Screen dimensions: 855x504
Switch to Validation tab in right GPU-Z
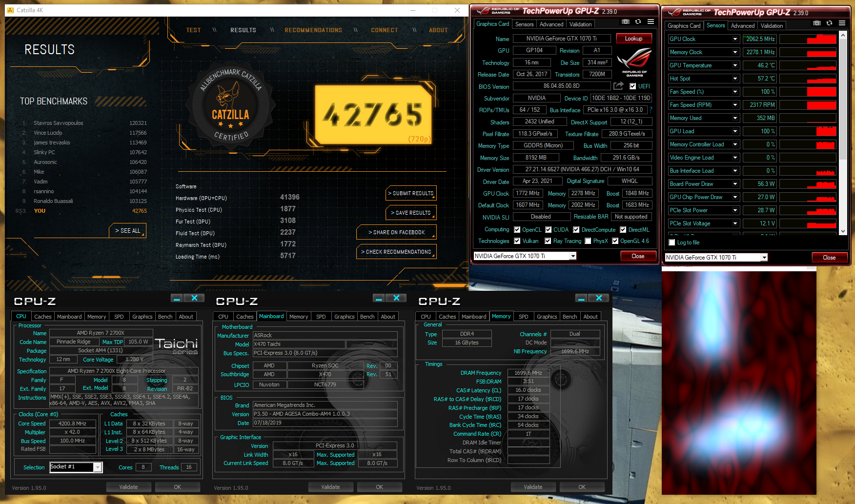(x=772, y=26)
